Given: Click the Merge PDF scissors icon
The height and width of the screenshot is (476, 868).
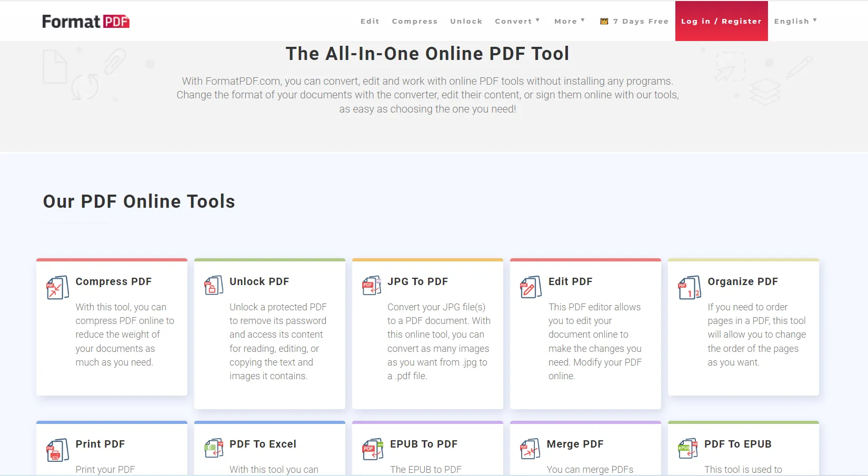Looking at the screenshot, I should point(530,448).
